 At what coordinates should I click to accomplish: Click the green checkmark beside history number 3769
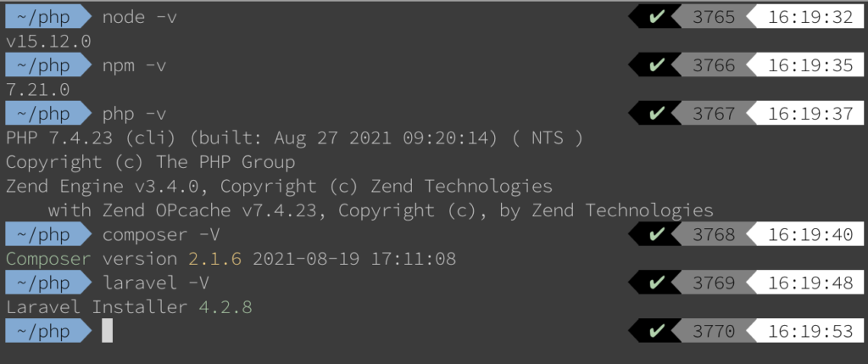coord(656,283)
